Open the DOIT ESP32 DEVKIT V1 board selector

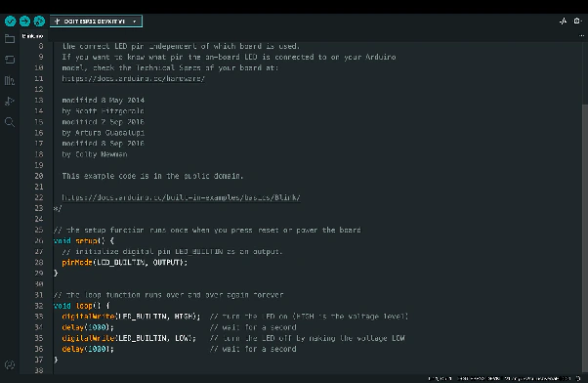tap(96, 21)
